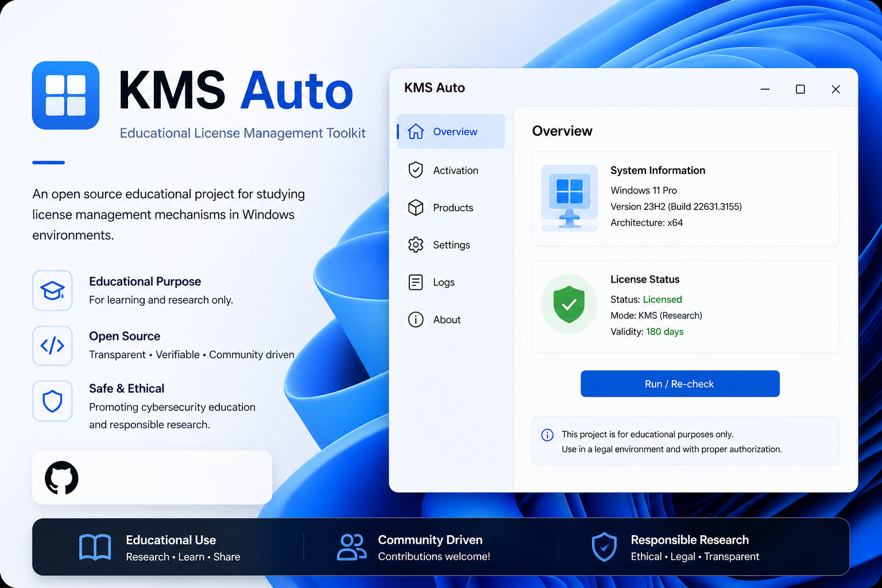Open the Overview sidebar tab

(x=451, y=131)
